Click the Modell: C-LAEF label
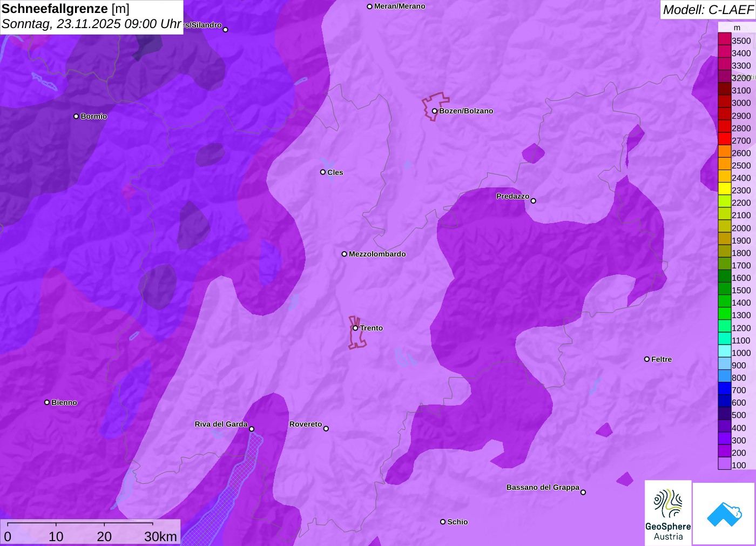Screen dimensions: 756x546 708,10
